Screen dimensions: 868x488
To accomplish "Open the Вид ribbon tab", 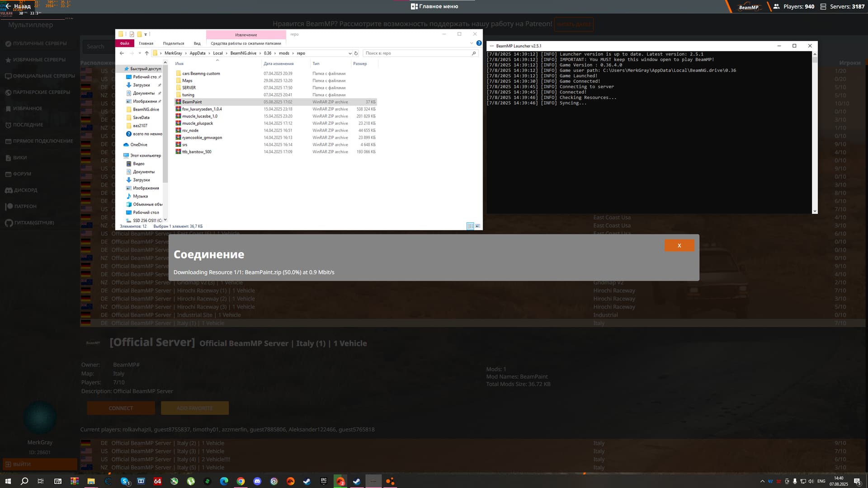I will (197, 43).
